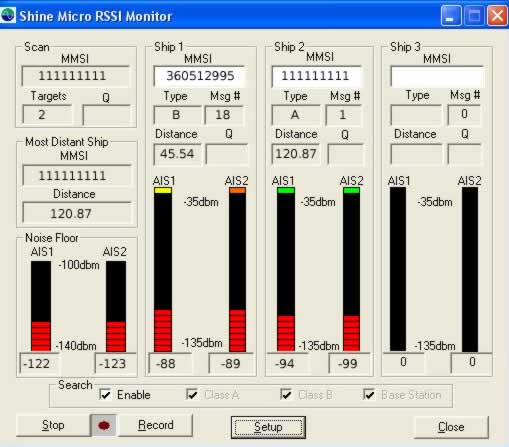Viewport: 509px width, 447px height.
Task: Click the Record button
Action: click(156, 425)
